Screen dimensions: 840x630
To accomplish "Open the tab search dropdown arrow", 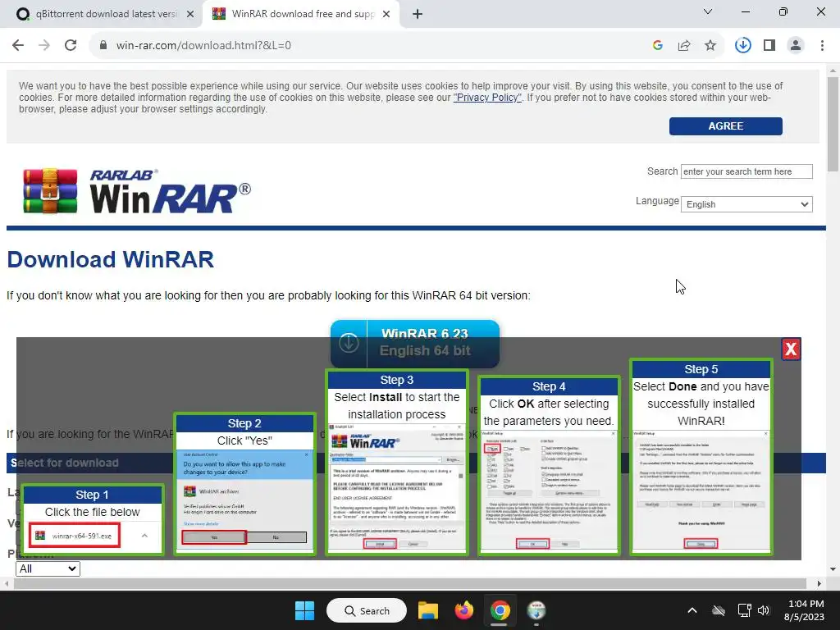I will point(708,11).
